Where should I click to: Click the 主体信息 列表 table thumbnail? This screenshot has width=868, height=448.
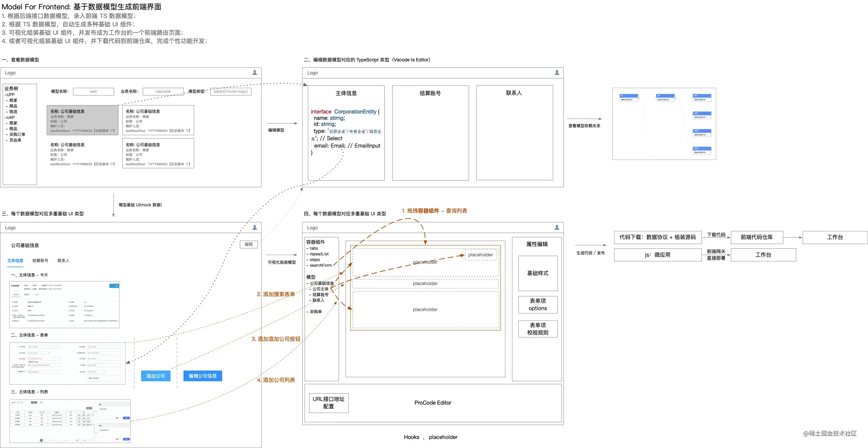(x=70, y=421)
